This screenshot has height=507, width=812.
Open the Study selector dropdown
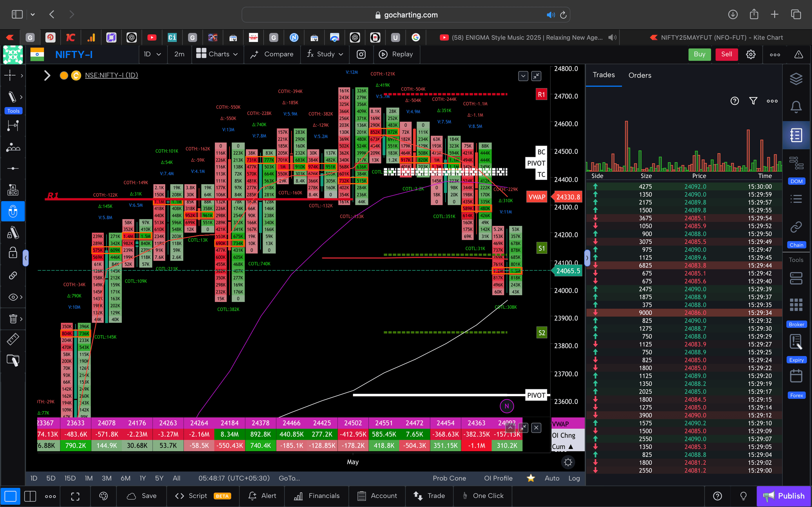325,54
